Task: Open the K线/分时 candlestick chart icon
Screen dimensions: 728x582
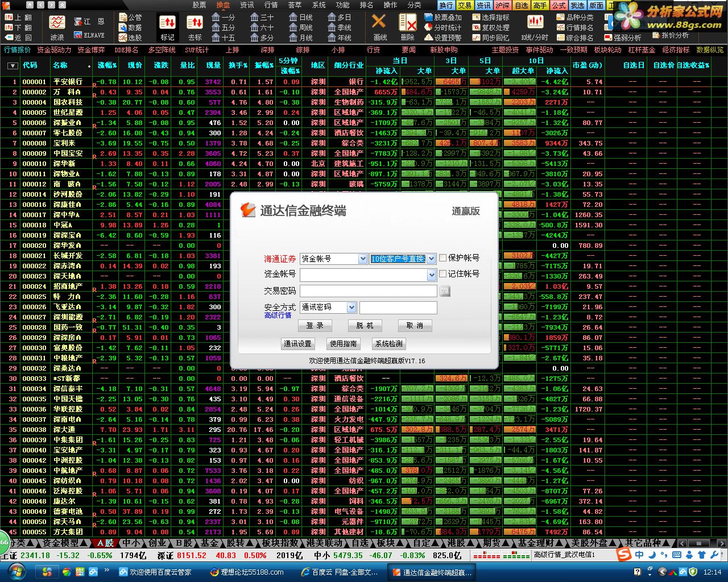Action: (535, 27)
